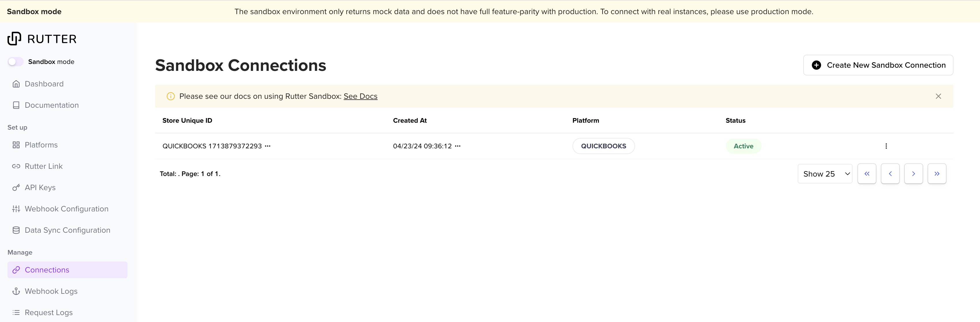Open the row actions kebab menu

point(886,146)
